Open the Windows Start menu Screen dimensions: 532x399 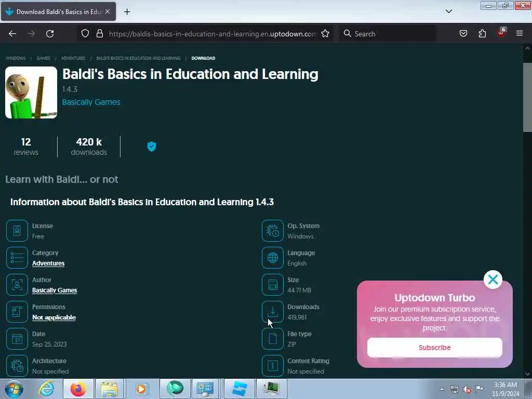14,389
